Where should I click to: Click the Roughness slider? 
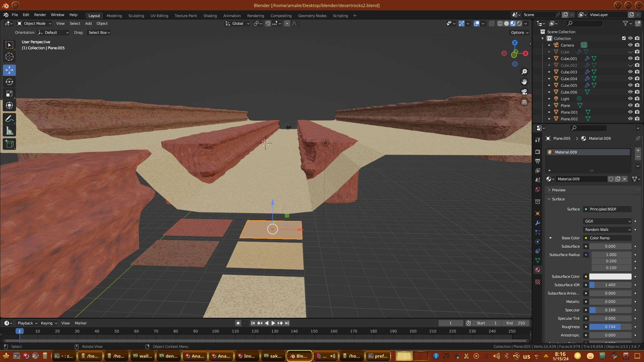(610, 327)
